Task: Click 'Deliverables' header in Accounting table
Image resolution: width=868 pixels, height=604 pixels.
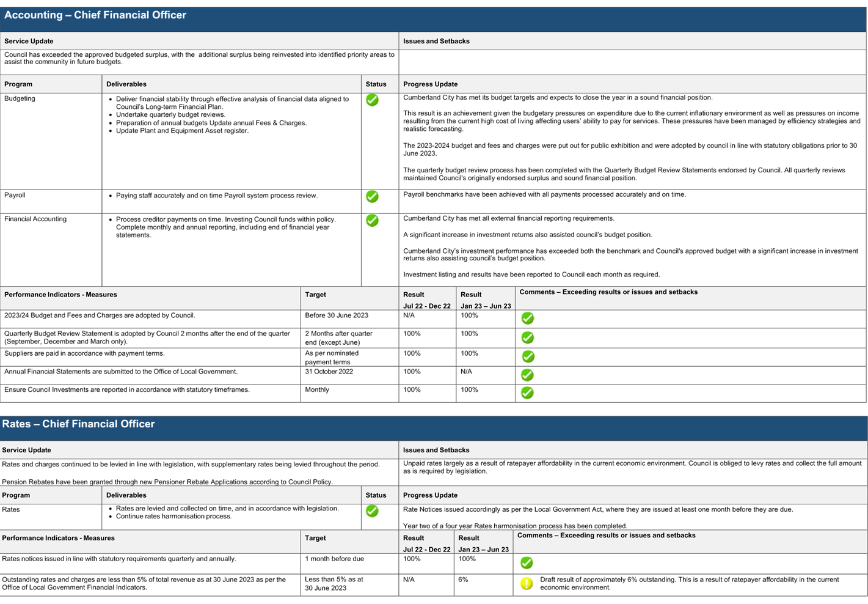Action: [x=126, y=84]
